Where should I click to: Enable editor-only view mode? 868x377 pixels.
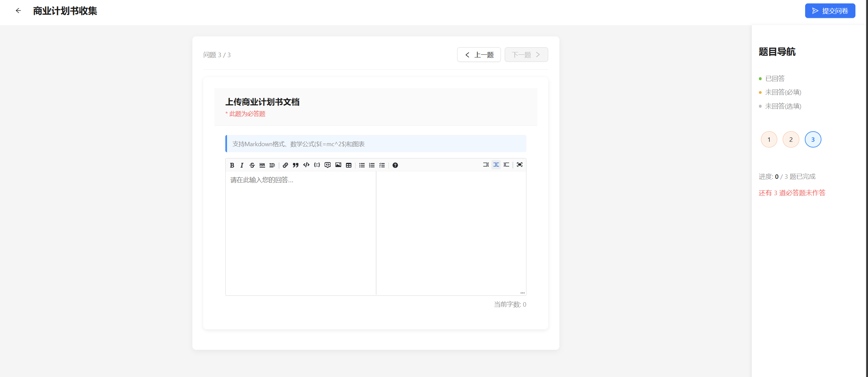486,165
